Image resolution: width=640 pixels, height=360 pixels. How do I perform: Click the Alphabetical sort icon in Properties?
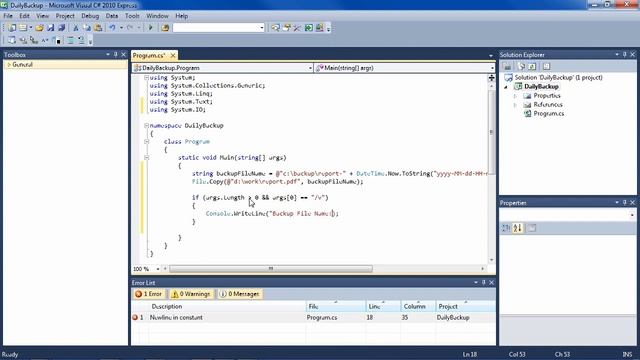tap(518, 228)
